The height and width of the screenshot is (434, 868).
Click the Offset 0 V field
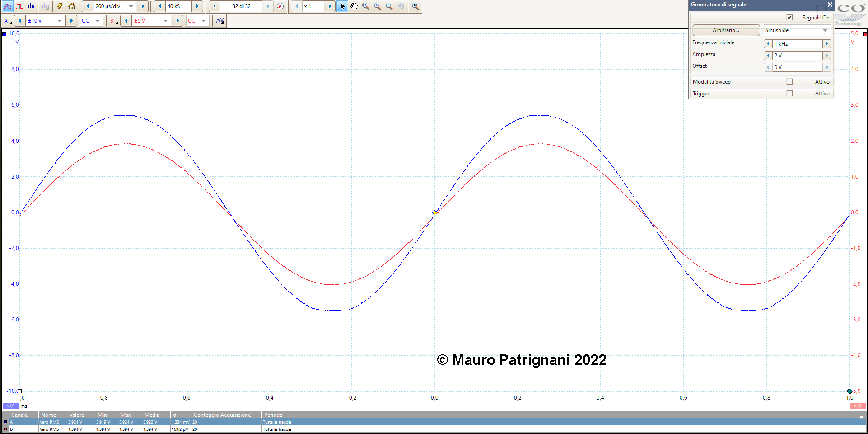[798, 67]
